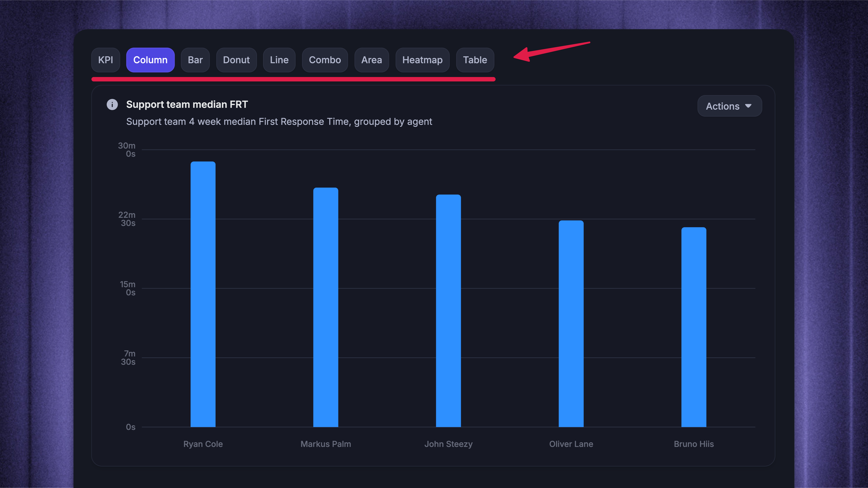
Task: Open the Actions dropdown menu
Action: [729, 106]
